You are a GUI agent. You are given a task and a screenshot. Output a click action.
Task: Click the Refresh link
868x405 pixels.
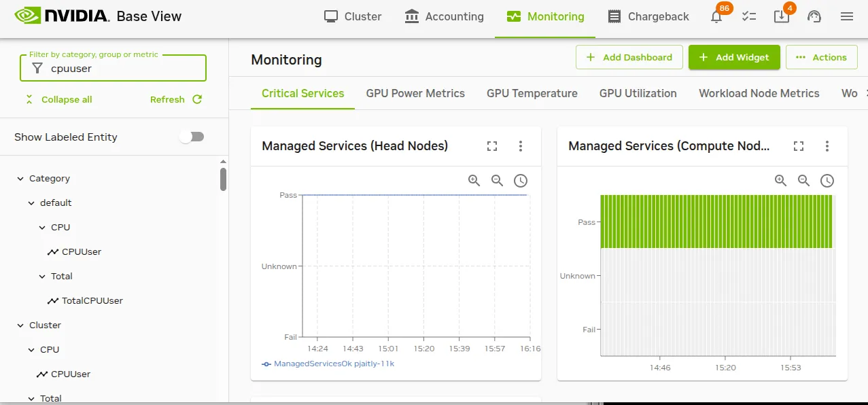click(x=167, y=99)
